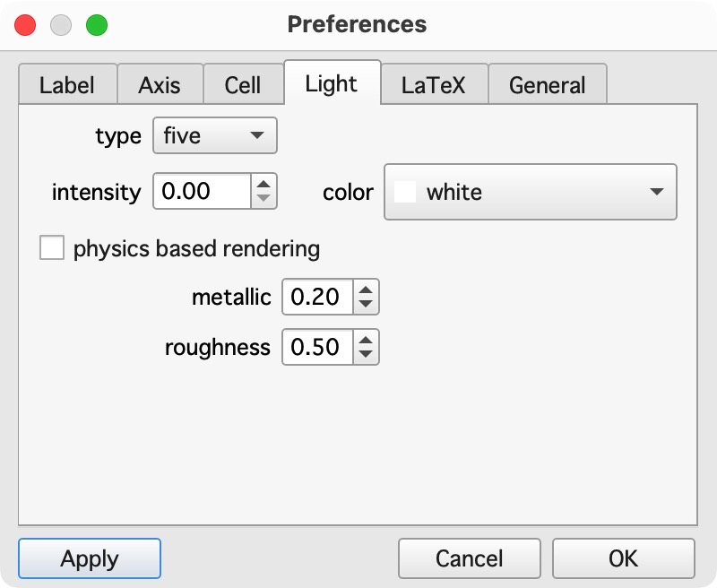Open the light color dropdown
This screenshot has width=717, height=588.
pyautogui.click(x=531, y=192)
